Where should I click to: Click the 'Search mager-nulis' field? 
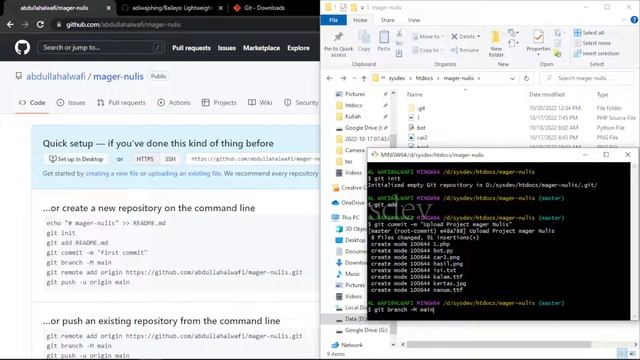coord(588,78)
